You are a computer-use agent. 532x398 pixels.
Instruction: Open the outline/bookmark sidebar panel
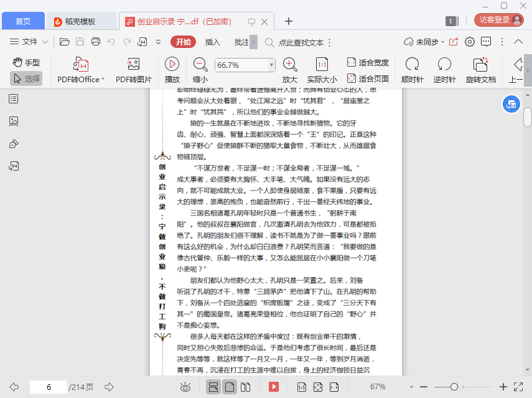14,99
